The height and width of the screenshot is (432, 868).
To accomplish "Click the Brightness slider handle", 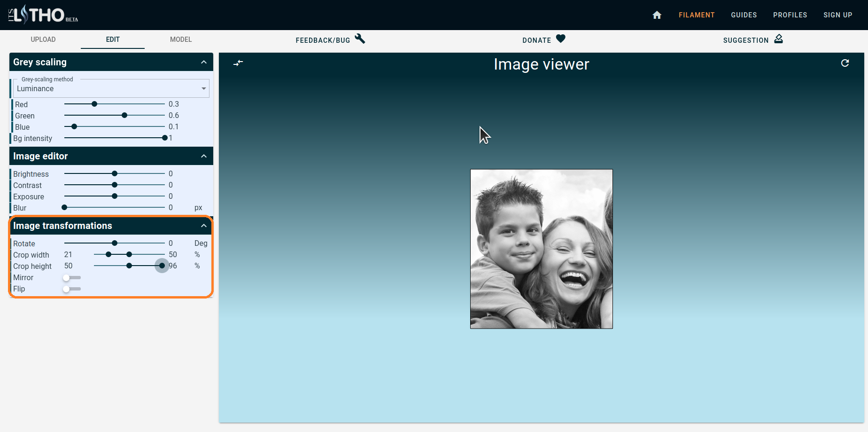I will 115,173.
